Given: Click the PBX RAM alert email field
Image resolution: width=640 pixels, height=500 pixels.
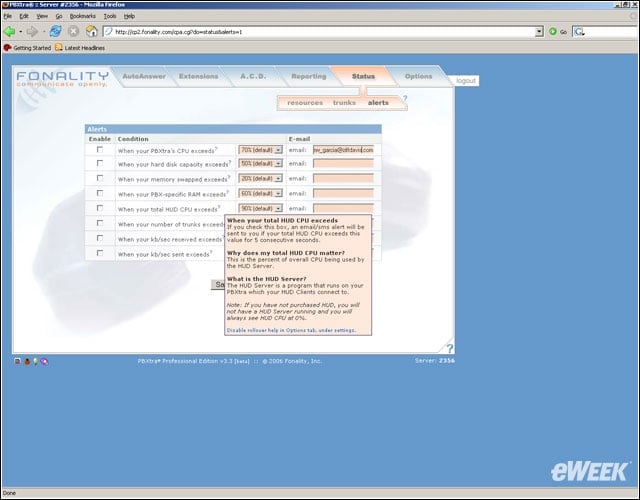Looking at the screenshot, I should coord(343,193).
